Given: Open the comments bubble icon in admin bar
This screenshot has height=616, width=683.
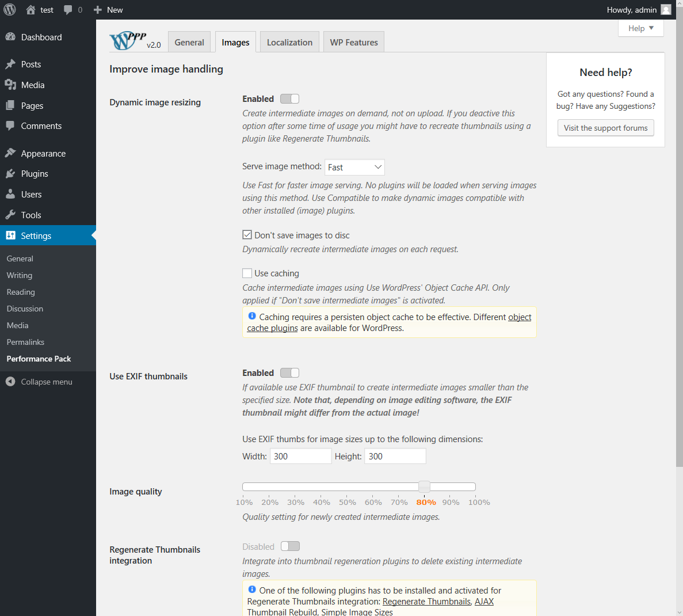Looking at the screenshot, I should tap(67, 10).
